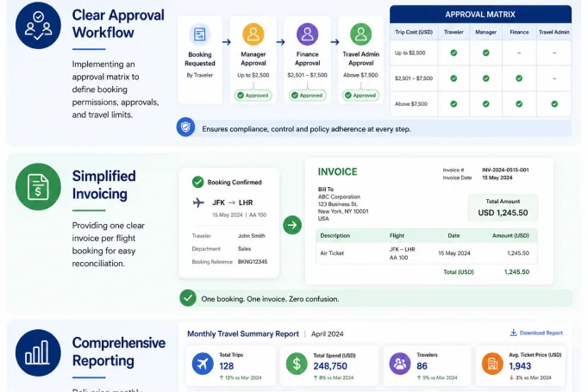Click the Trip Cost (USD) column header
The image size is (588, 392).
414,32
